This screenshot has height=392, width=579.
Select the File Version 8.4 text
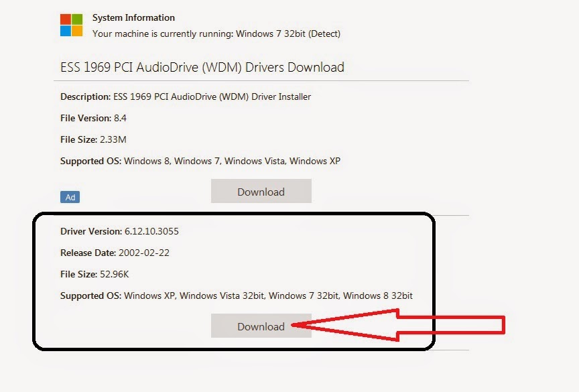point(93,118)
